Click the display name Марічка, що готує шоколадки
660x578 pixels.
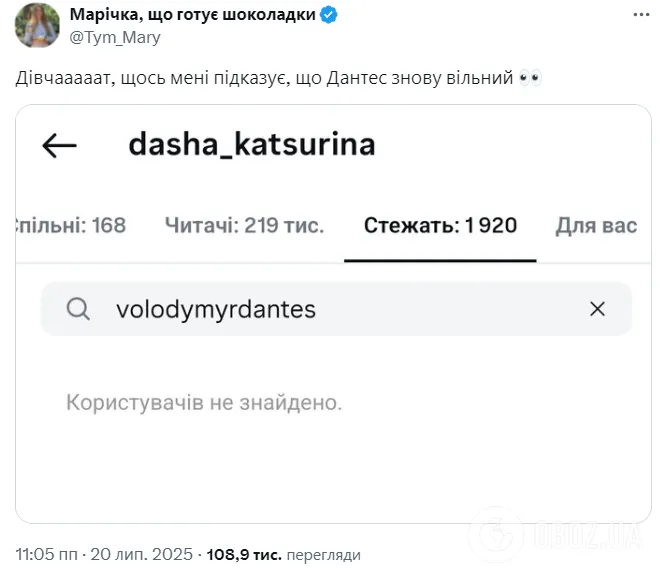click(x=193, y=15)
